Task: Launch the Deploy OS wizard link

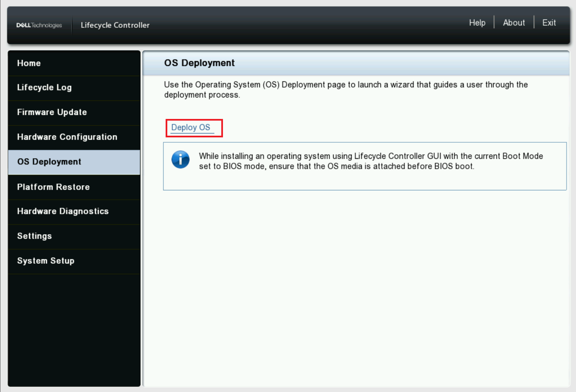Action: [191, 127]
